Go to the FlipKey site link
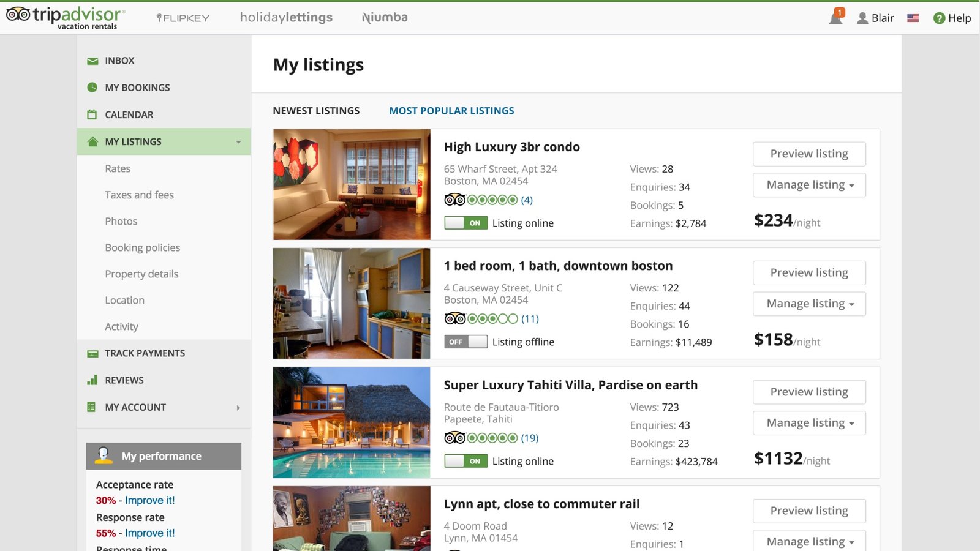Screen dimensions: 980x551 point(183,18)
